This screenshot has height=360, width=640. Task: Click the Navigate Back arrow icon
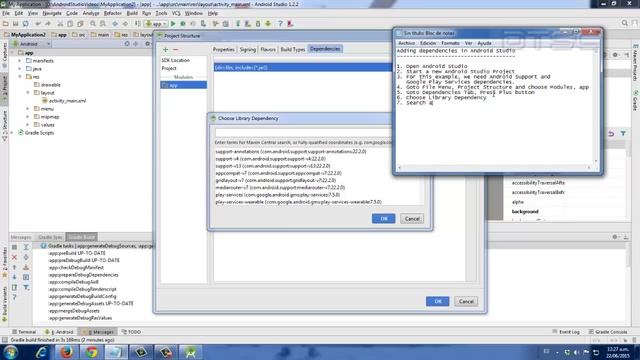click(115, 24)
